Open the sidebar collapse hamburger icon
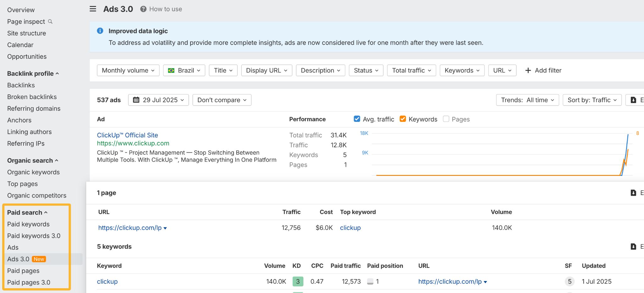644x293 pixels. pyautogui.click(x=92, y=9)
